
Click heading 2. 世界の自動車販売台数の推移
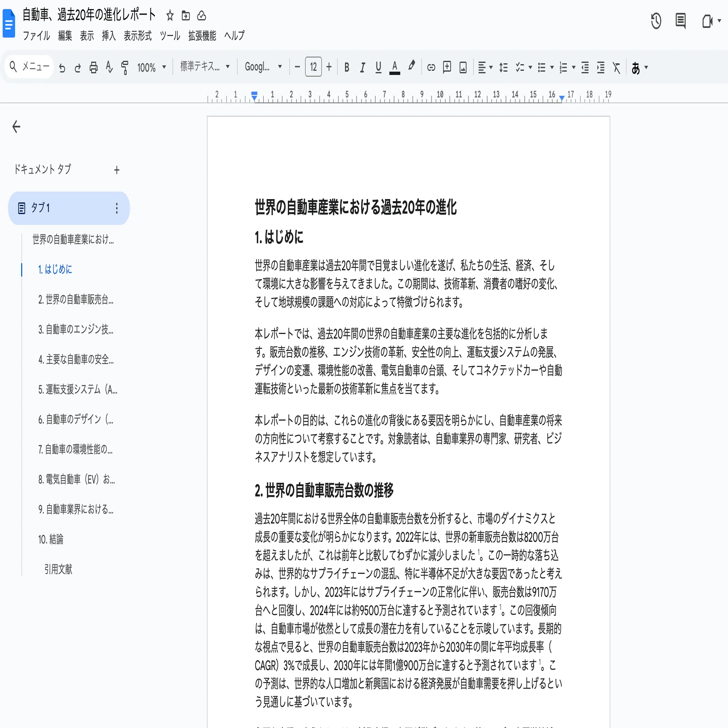pos(324,490)
